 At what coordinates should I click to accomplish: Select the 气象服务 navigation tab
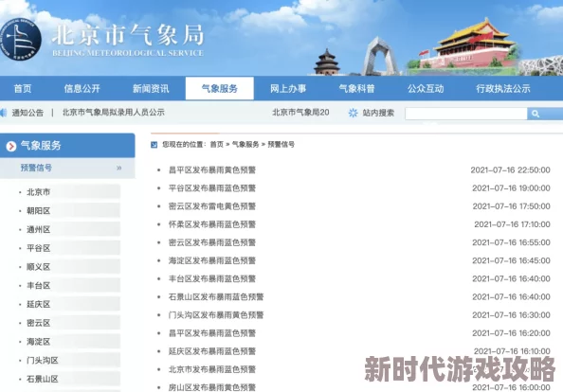(219, 88)
